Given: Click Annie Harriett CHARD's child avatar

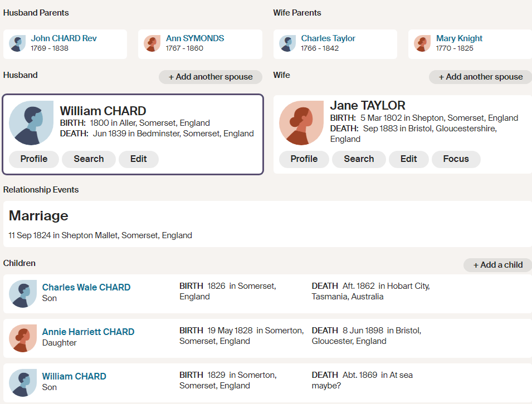Looking at the screenshot, I should click(x=23, y=338).
